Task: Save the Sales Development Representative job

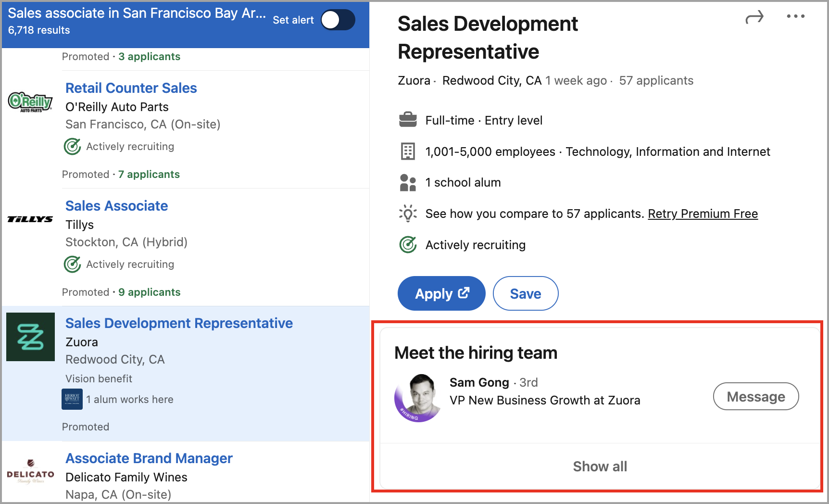Action: pos(525,293)
